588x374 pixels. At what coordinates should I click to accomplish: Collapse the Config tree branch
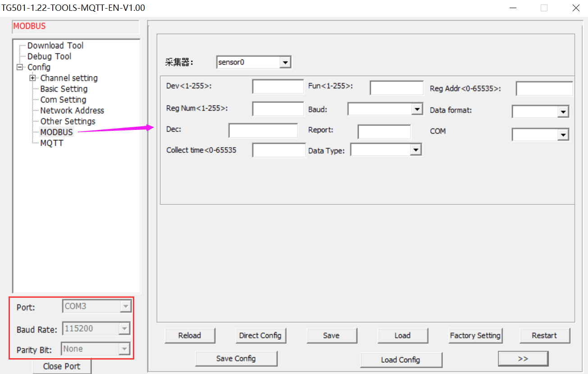point(19,67)
